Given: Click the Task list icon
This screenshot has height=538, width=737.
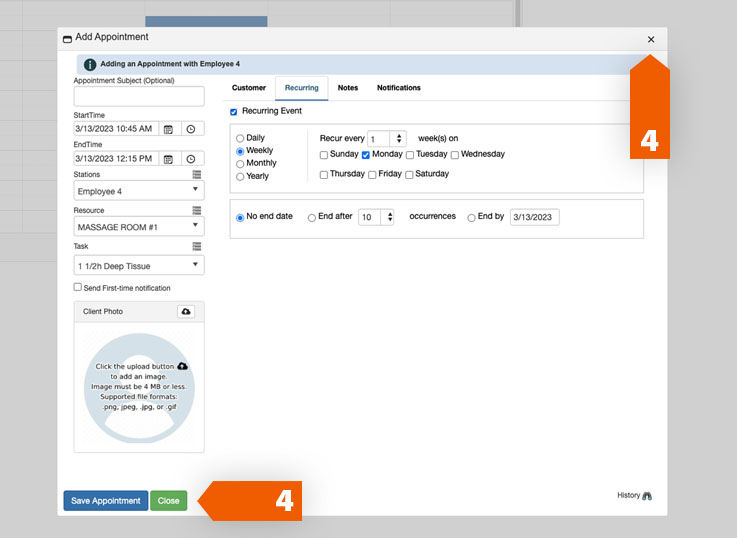Looking at the screenshot, I should click(197, 246).
